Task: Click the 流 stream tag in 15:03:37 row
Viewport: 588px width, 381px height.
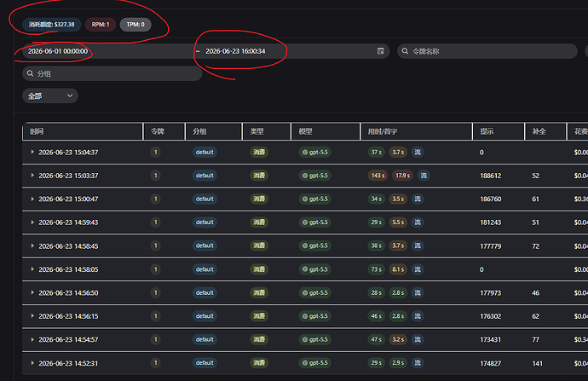Action: click(424, 176)
